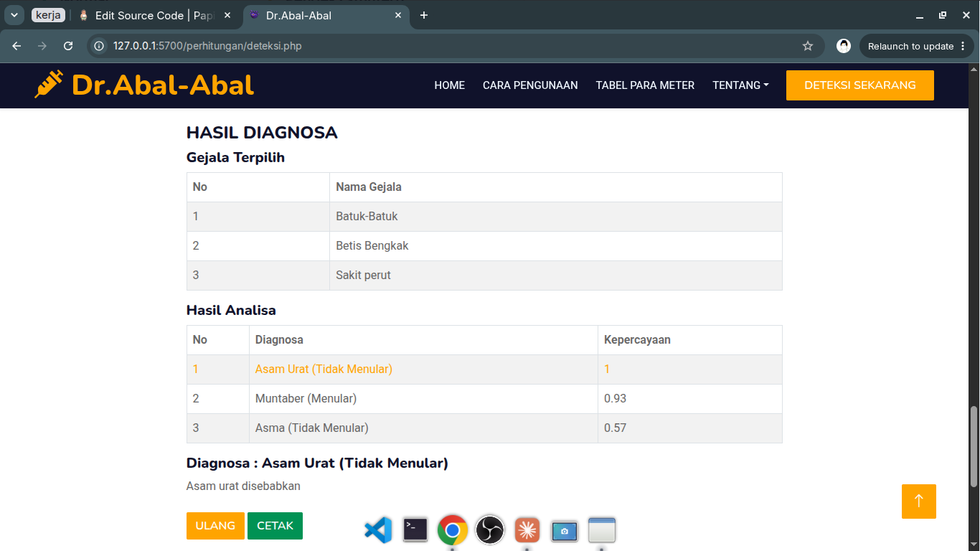Open the Chrome three-dot menu
The image size is (980, 551).
[x=963, y=46]
